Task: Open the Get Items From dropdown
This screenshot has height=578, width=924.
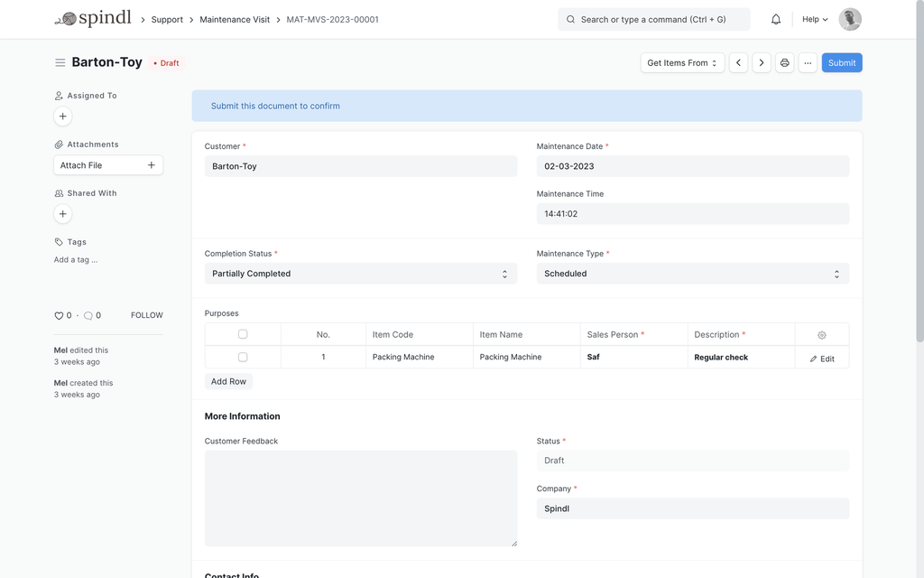Action: tap(682, 62)
